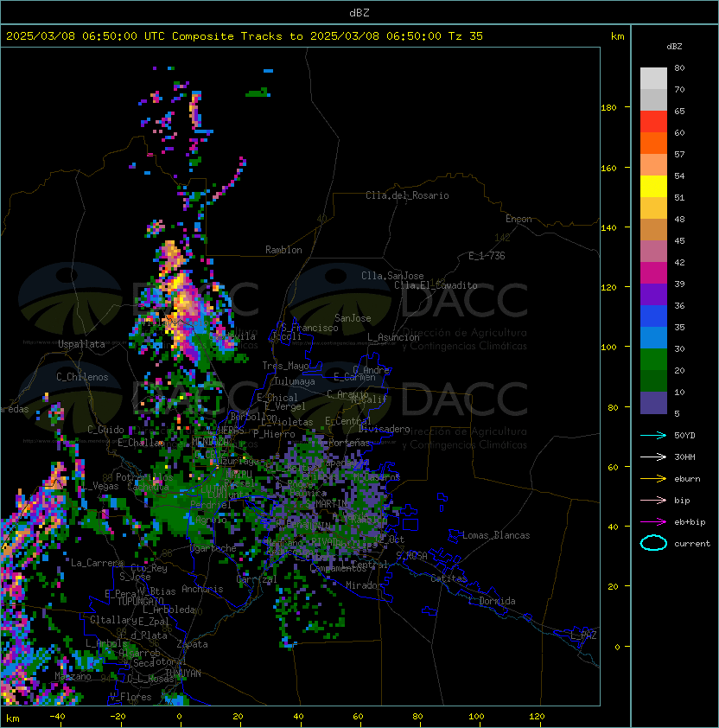This screenshot has height=728, width=719.
Task: Click the 'Uspallata' map label
Action: [x=81, y=344]
